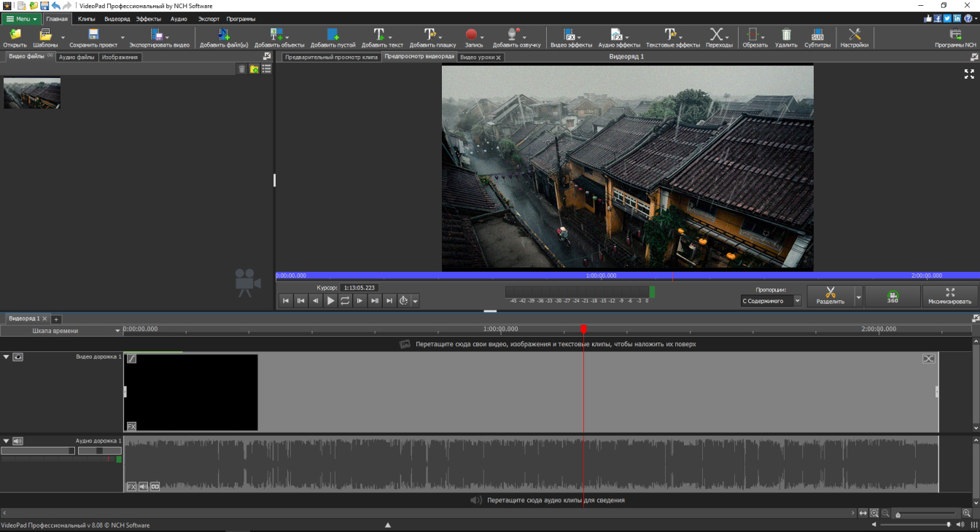Open Пропорции 'С Содержимого' combo box
This screenshot has height=532, width=980.
click(x=771, y=300)
